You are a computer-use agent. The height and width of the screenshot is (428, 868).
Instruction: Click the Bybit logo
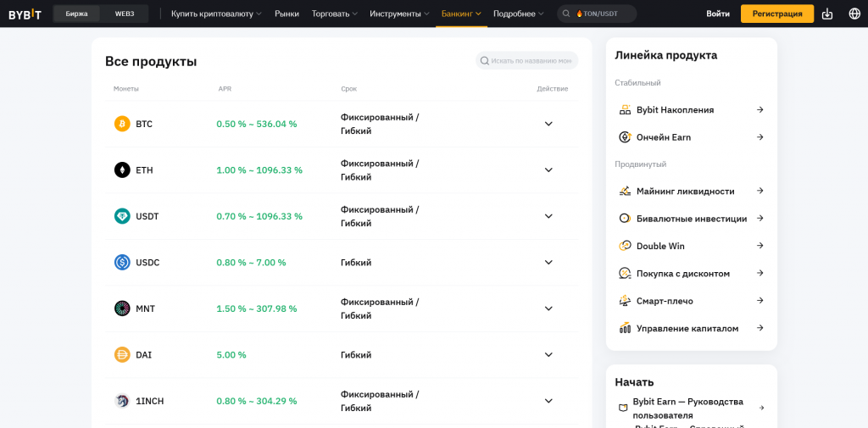25,14
